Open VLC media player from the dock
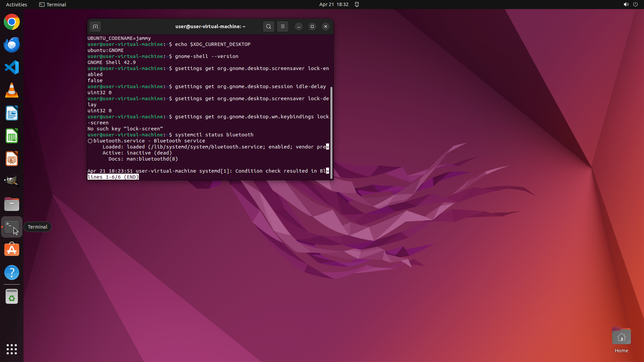644x362 pixels. 12,90
